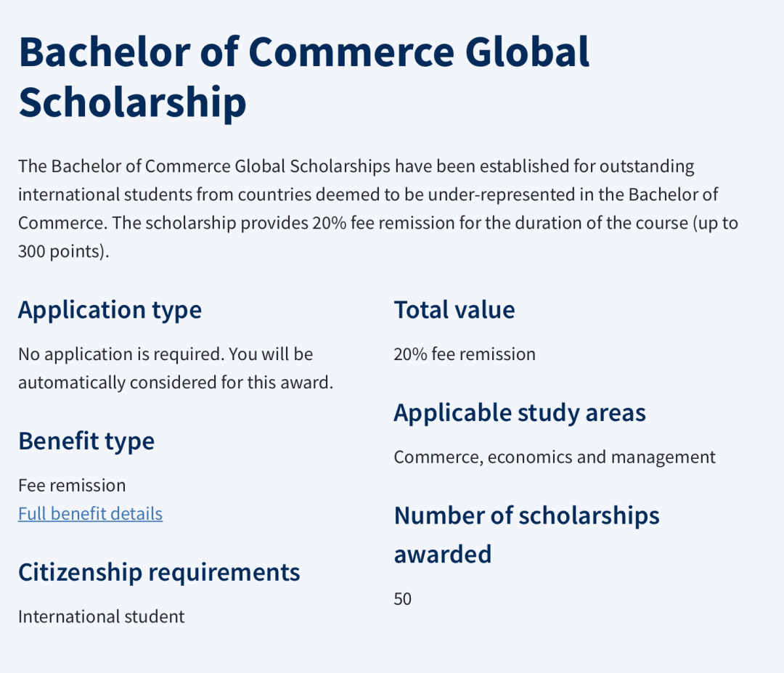Screen dimensions: 784x673
Task: Click the word 'Scholarship' in the title
Action: (x=133, y=102)
